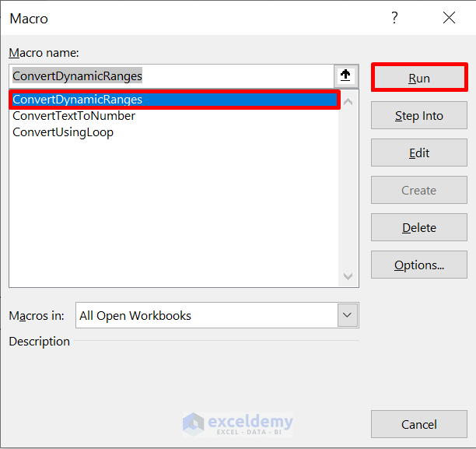Open the macro with the Edit button
476x449 pixels.
point(419,153)
